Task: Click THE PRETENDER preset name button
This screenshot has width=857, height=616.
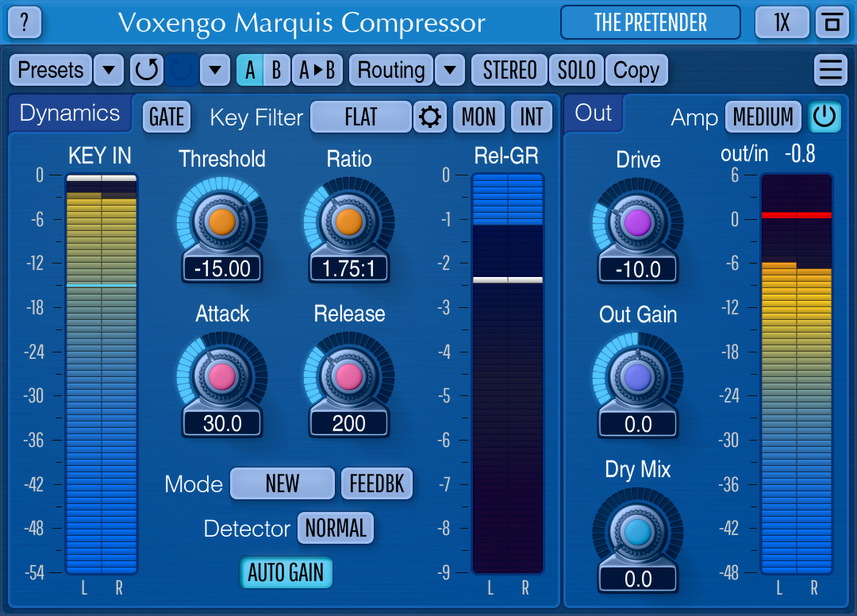Action: [650, 22]
